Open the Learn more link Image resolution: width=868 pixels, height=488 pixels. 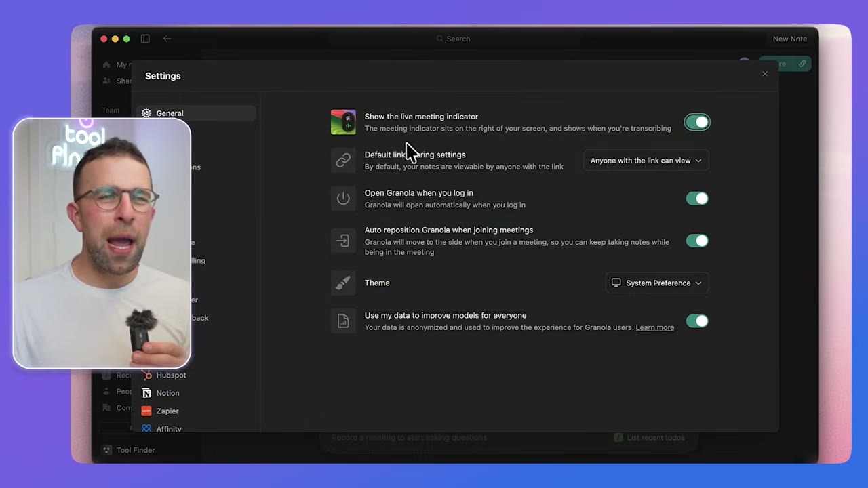click(655, 327)
